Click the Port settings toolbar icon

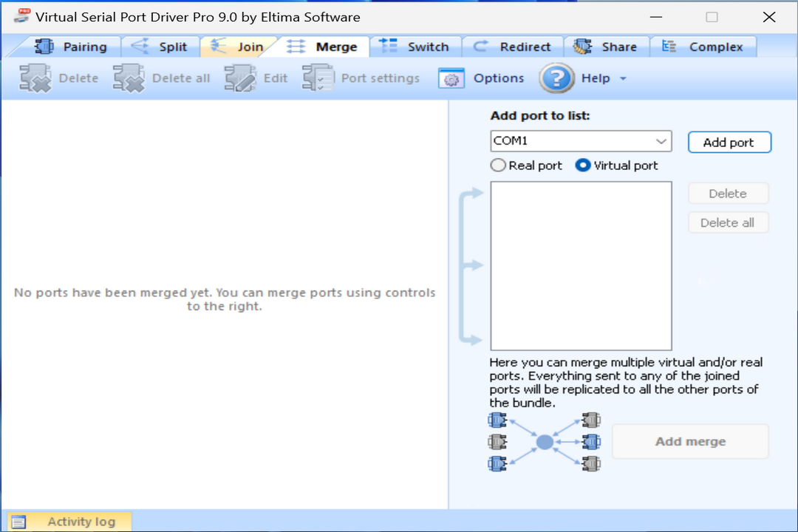click(x=318, y=78)
